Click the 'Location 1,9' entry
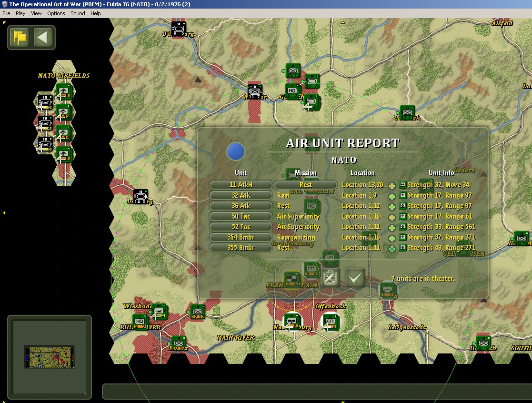 click(359, 195)
